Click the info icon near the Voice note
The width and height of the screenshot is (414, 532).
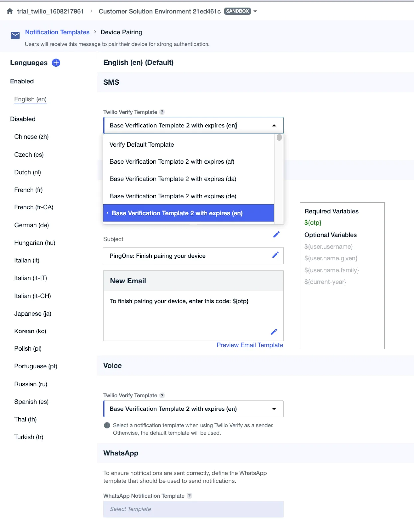point(106,425)
